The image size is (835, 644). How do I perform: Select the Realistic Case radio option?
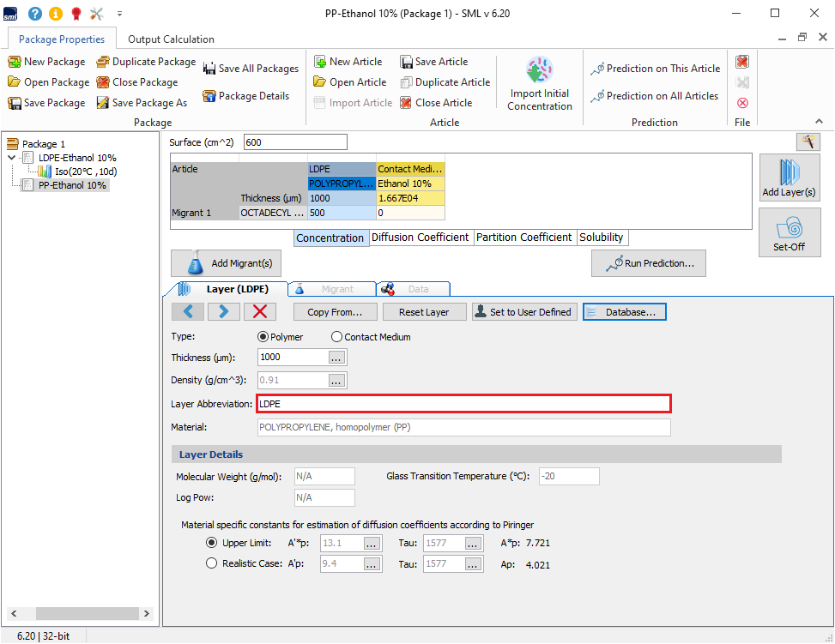(x=212, y=563)
